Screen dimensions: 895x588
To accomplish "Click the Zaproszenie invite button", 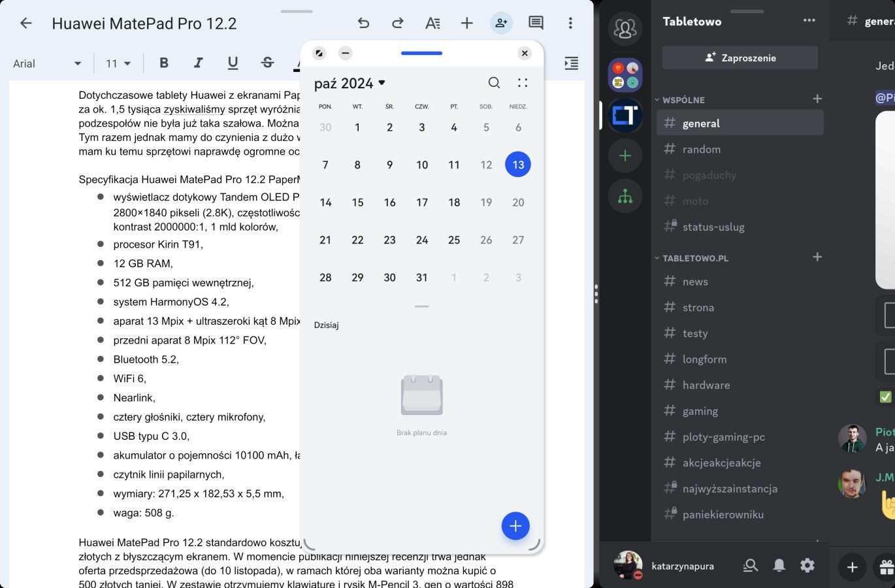I will 740,57.
